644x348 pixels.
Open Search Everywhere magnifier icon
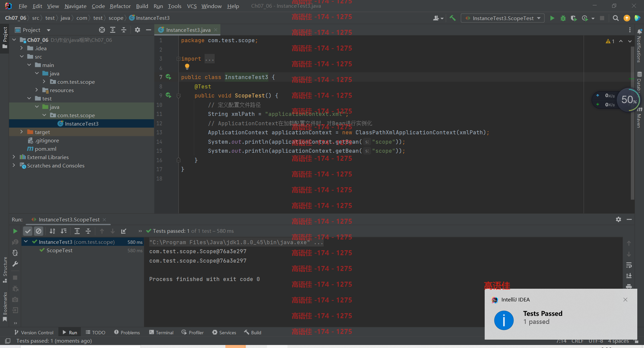point(616,18)
